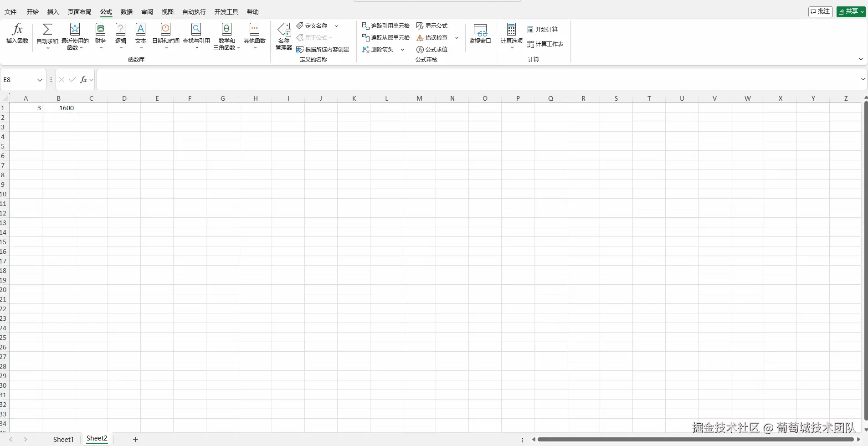Click the confirm checkmark in formula bar
Screen dimensions: 868x446
click(x=72, y=80)
